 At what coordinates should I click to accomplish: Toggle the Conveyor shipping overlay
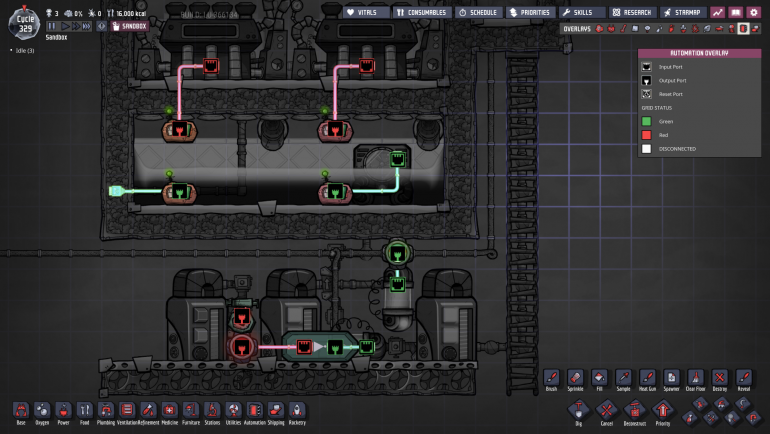click(x=755, y=28)
